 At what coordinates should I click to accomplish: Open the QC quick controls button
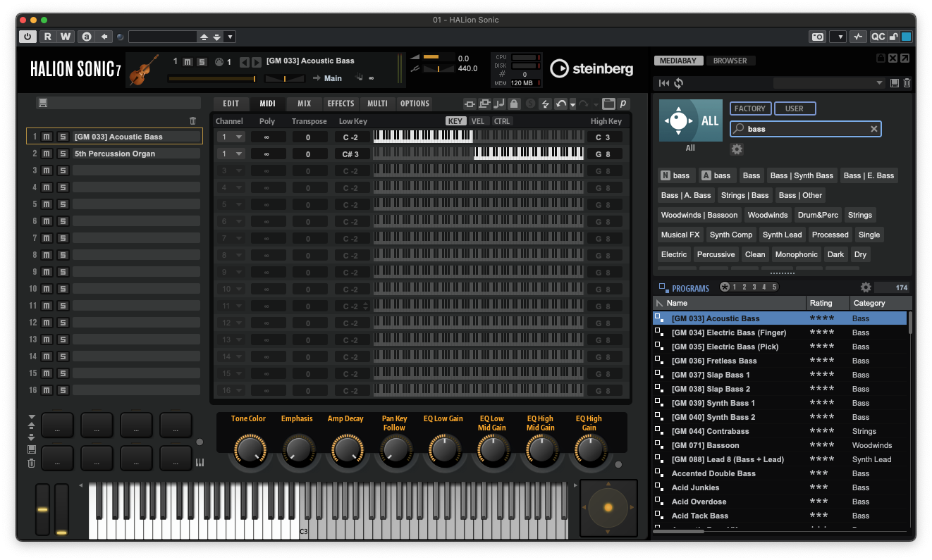tap(878, 37)
